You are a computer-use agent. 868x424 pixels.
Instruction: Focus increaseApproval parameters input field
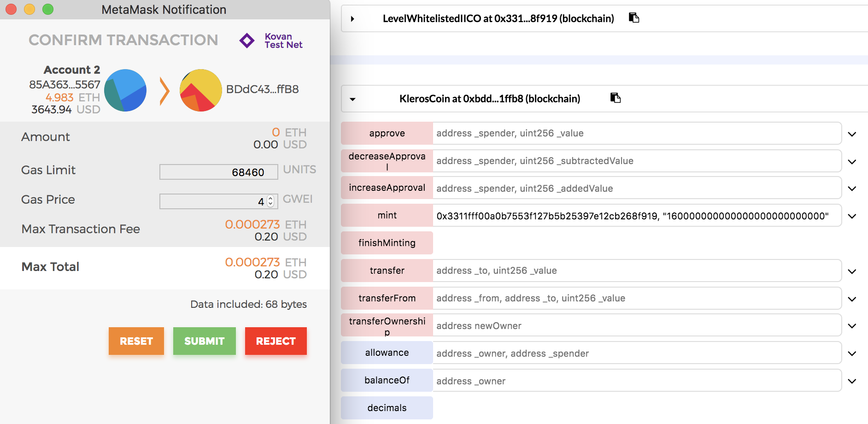coord(637,188)
